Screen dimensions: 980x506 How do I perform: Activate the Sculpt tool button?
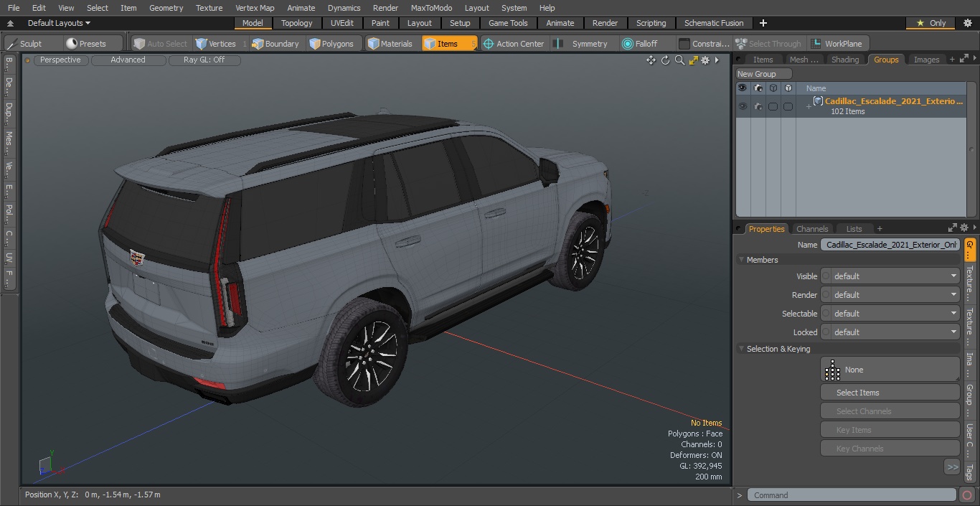pyautogui.click(x=27, y=44)
